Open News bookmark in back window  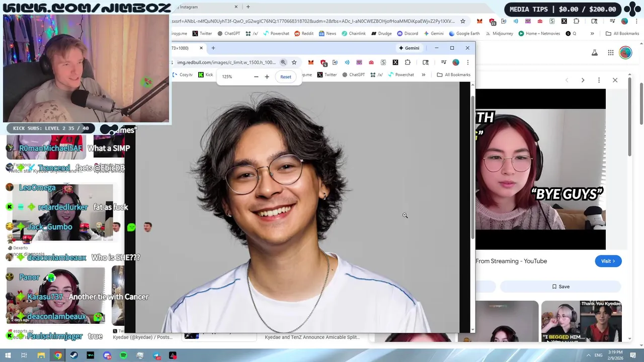coord(328,34)
